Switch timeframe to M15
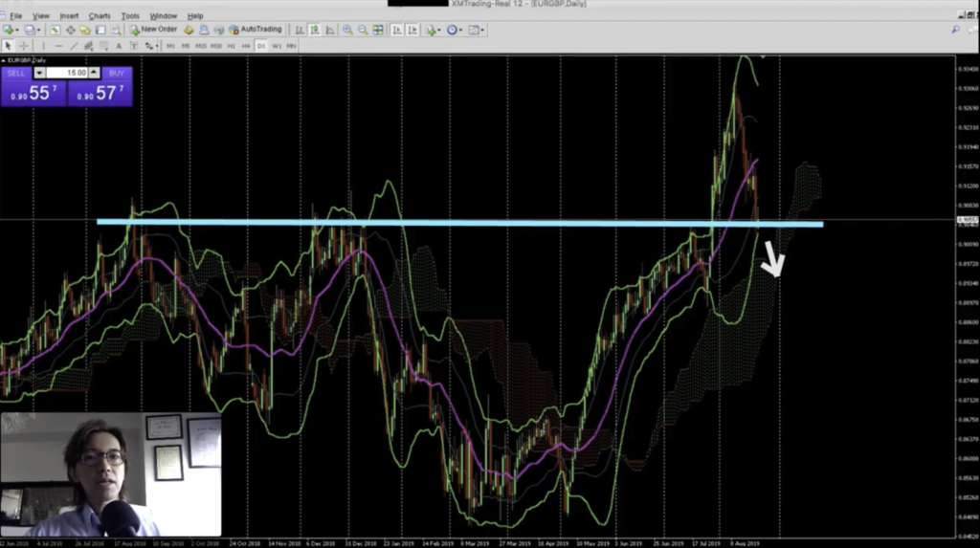This screenshot has height=548, width=980. point(201,46)
